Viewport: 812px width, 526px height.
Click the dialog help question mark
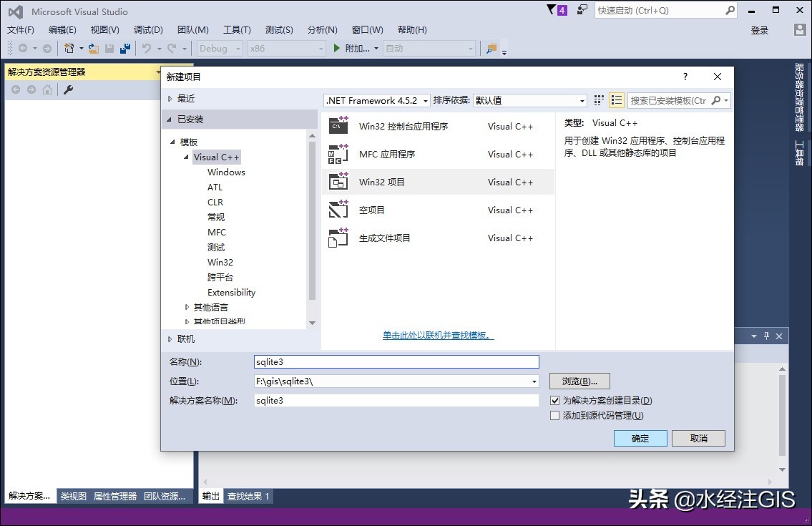coord(685,77)
